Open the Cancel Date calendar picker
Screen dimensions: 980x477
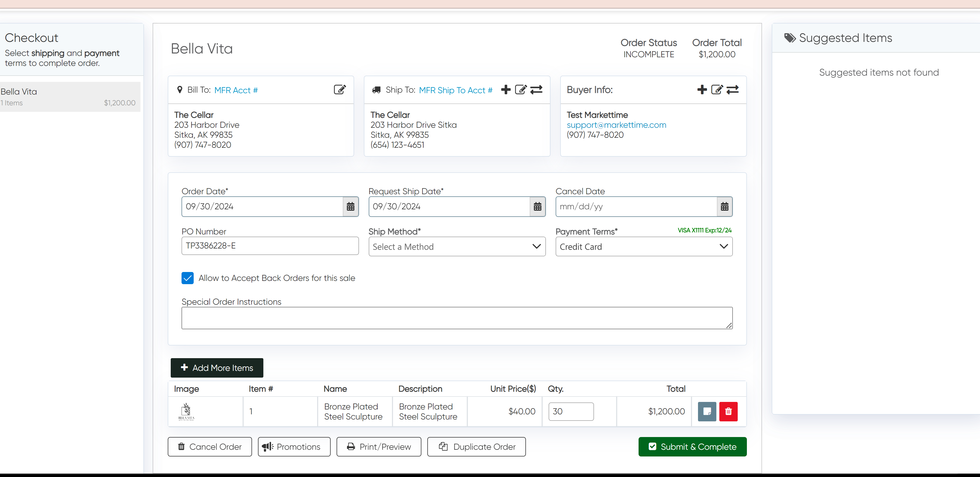click(725, 207)
